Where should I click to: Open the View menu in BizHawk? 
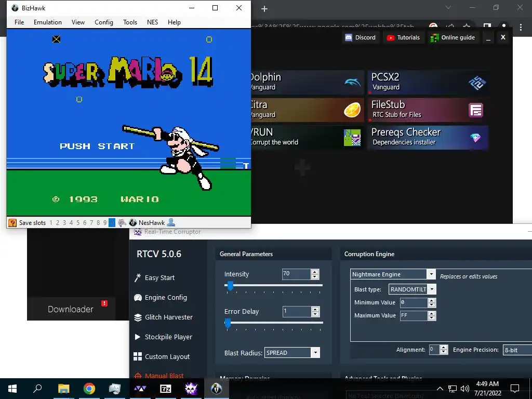pyautogui.click(x=78, y=22)
